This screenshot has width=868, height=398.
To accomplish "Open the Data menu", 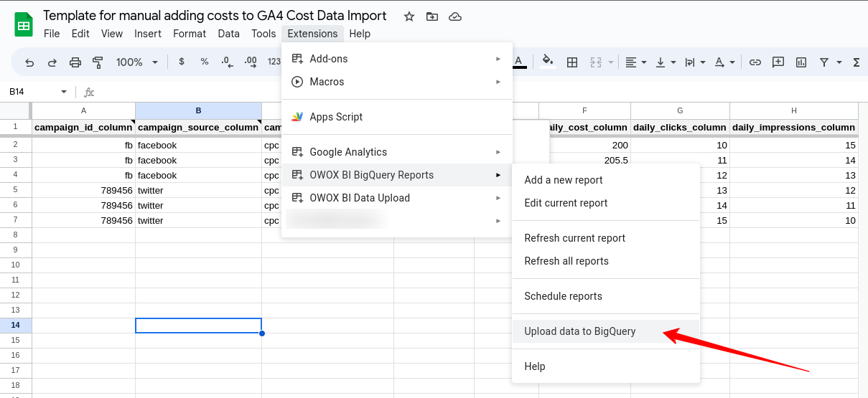I will 229,34.
